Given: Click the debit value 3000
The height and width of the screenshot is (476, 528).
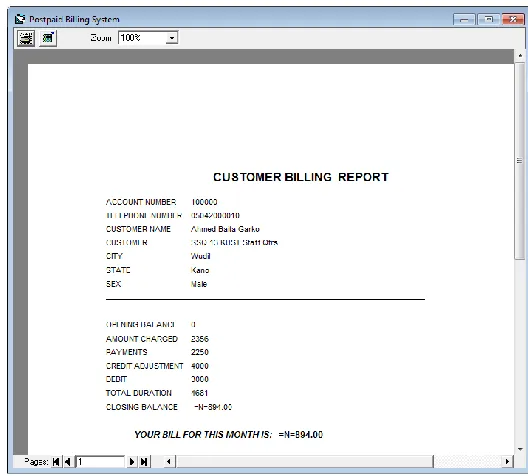Looking at the screenshot, I should click(200, 379).
